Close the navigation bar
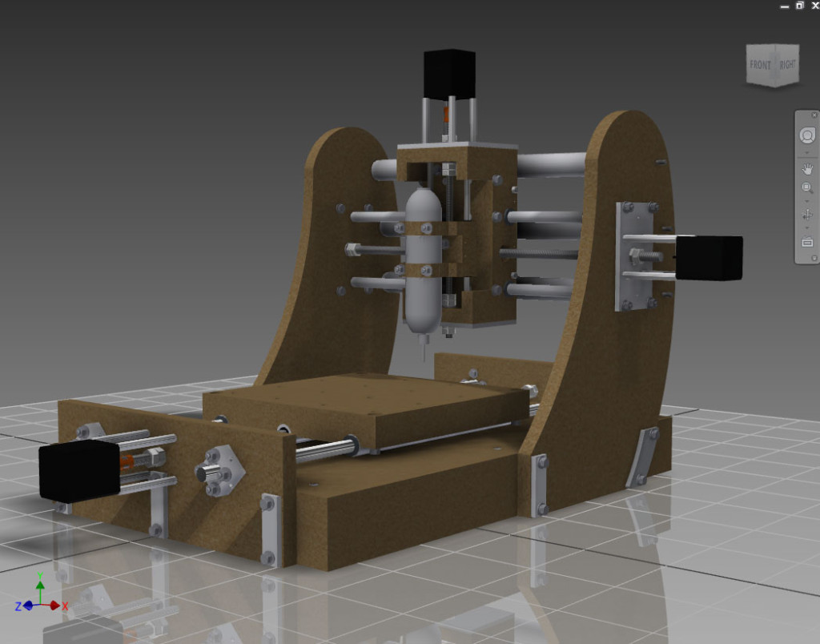The height and width of the screenshot is (644, 820). pyautogui.click(x=814, y=115)
